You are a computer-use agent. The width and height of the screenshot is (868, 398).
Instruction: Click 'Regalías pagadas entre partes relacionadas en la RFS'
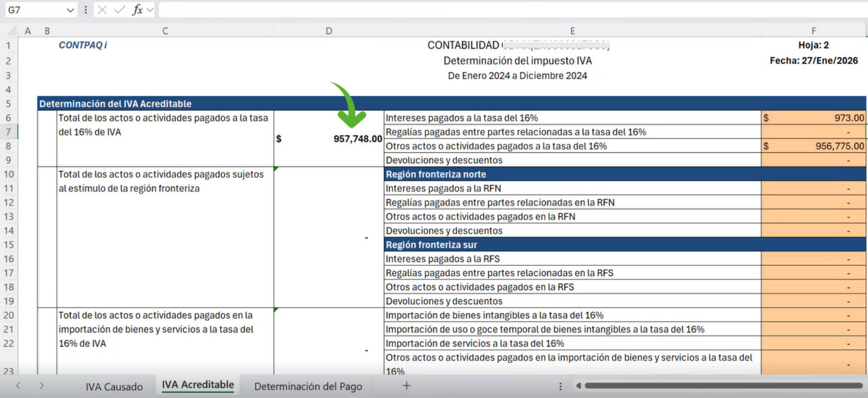tap(499, 273)
